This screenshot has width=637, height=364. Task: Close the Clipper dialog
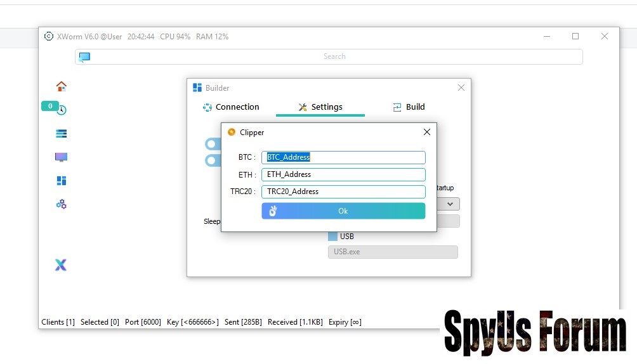426,132
